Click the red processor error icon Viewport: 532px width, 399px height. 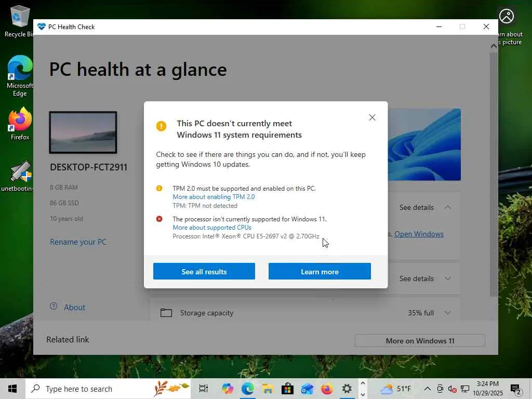click(159, 219)
